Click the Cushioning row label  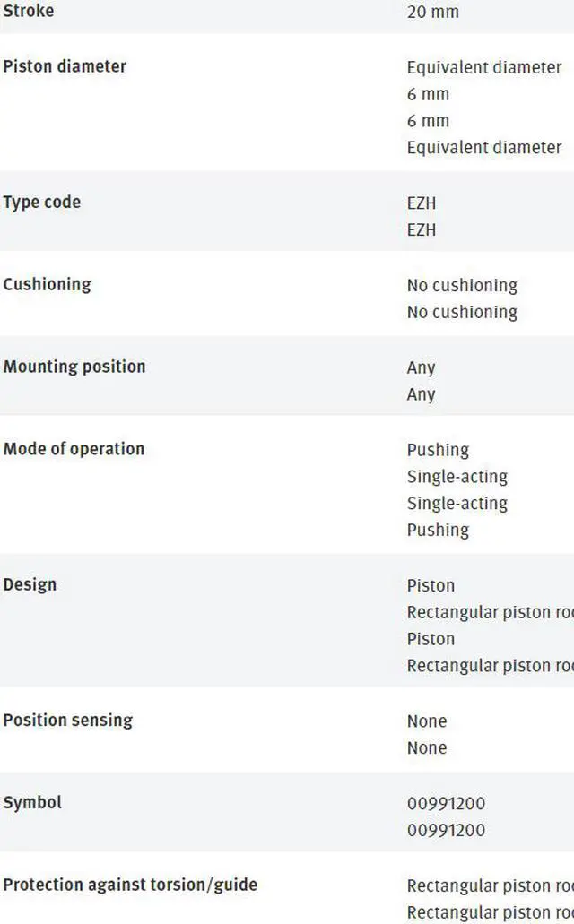pyautogui.click(x=48, y=285)
